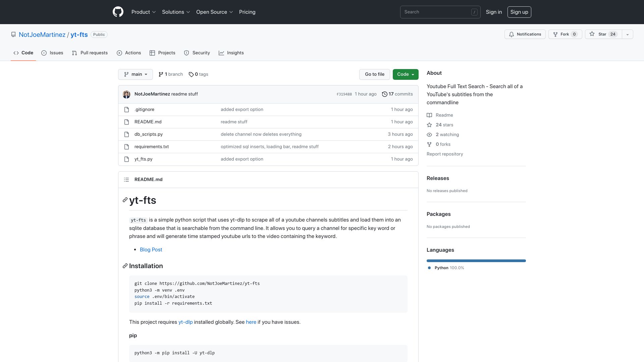The image size is (644, 362).
Task: Open the Insights tab
Action: click(x=231, y=53)
